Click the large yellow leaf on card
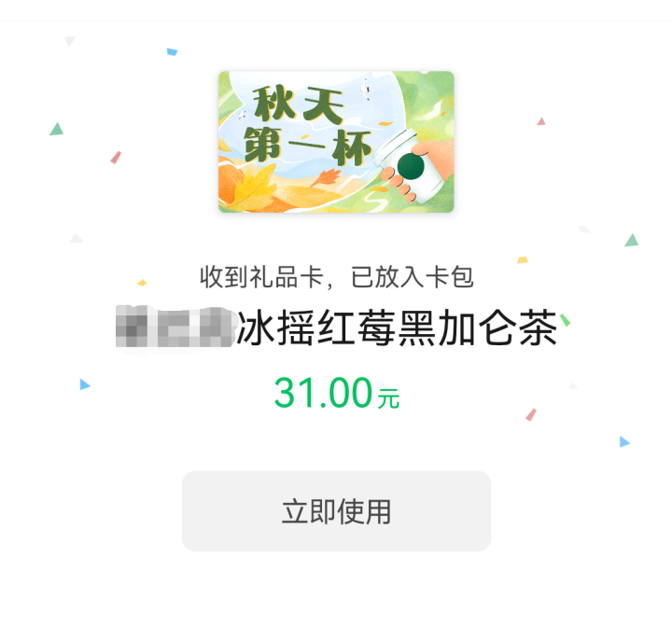Screen dimensions: 672x628 tap(253, 188)
